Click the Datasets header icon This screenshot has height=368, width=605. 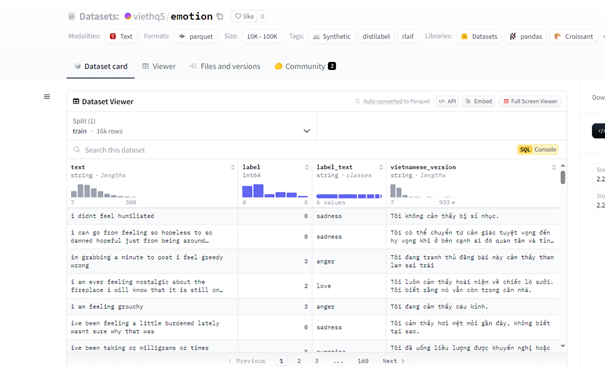click(x=71, y=16)
